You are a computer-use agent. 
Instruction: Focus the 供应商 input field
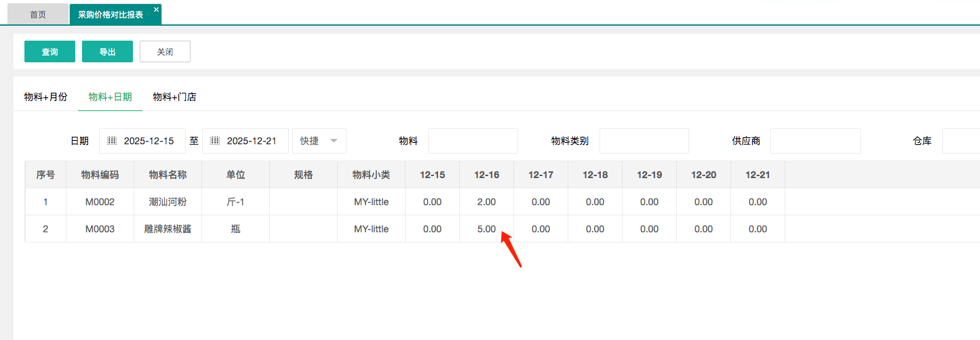tap(815, 141)
